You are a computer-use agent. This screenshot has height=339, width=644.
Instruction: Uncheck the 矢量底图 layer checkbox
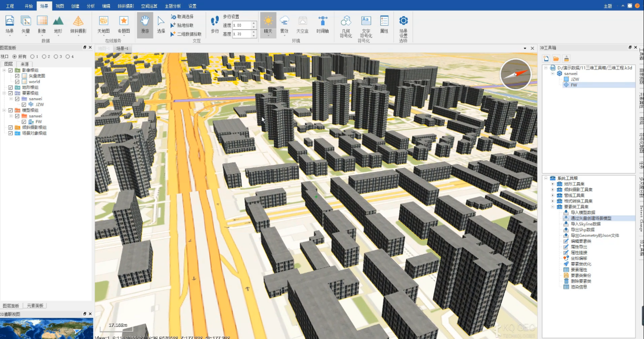(x=17, y=76)
